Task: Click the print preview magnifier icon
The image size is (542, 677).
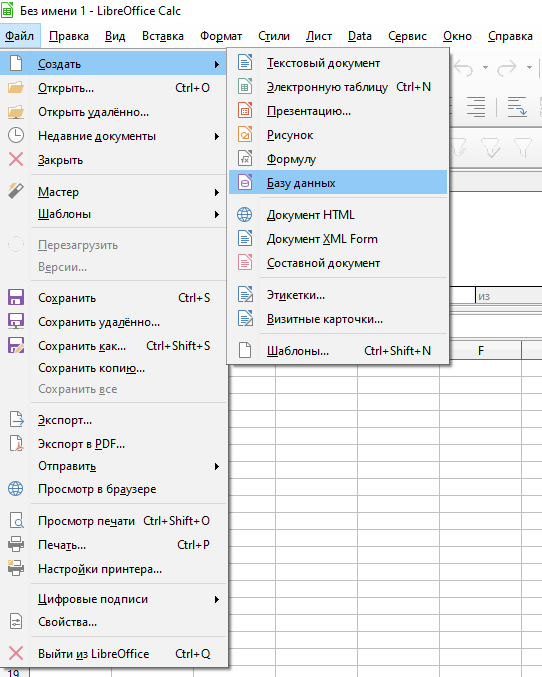Action: 16,521
